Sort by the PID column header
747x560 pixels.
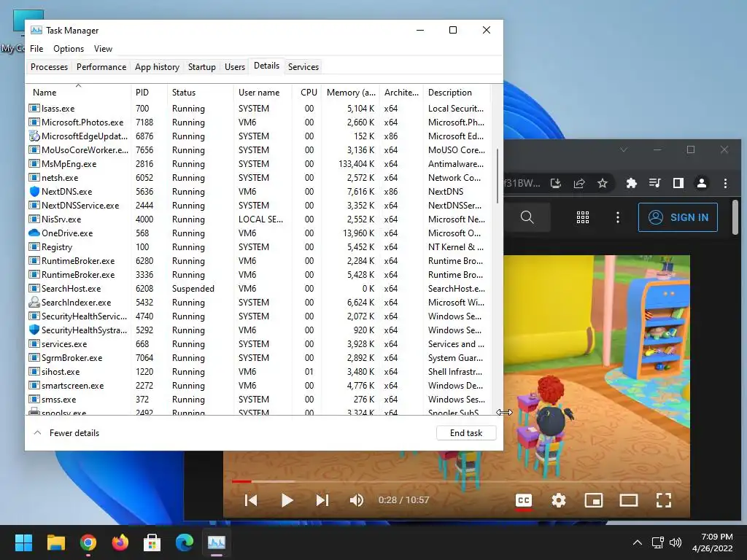(x=149, y=93)
